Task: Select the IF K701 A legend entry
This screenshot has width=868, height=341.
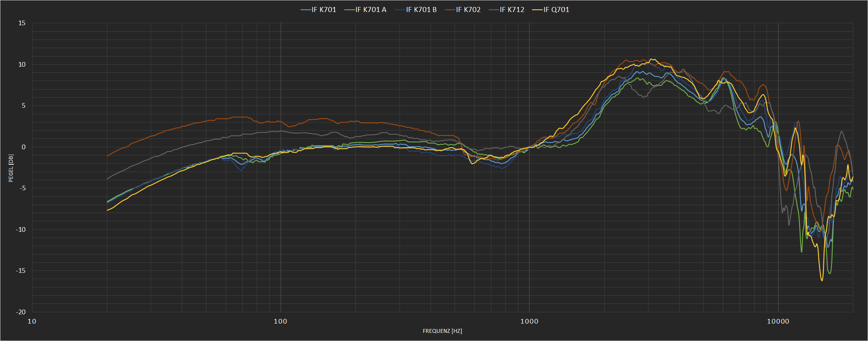Action: [365, 10]
